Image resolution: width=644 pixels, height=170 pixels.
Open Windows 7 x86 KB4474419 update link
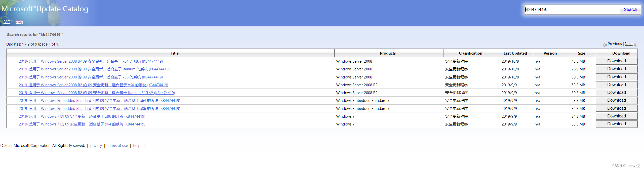pyautogui.click(x=82, y=116)
